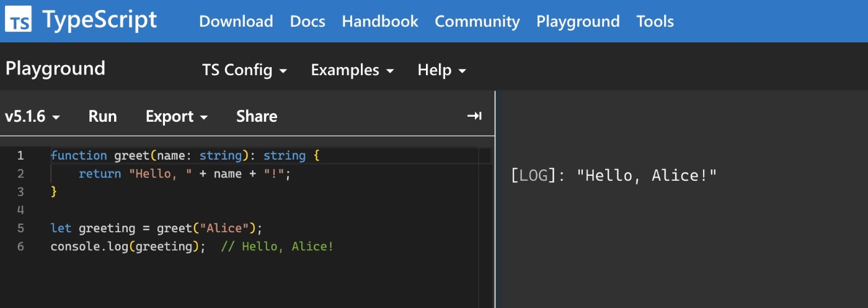The height and width of the screenshot is (308, 868).
Task: Open the Handbook page
Action: tap(380, 21)
